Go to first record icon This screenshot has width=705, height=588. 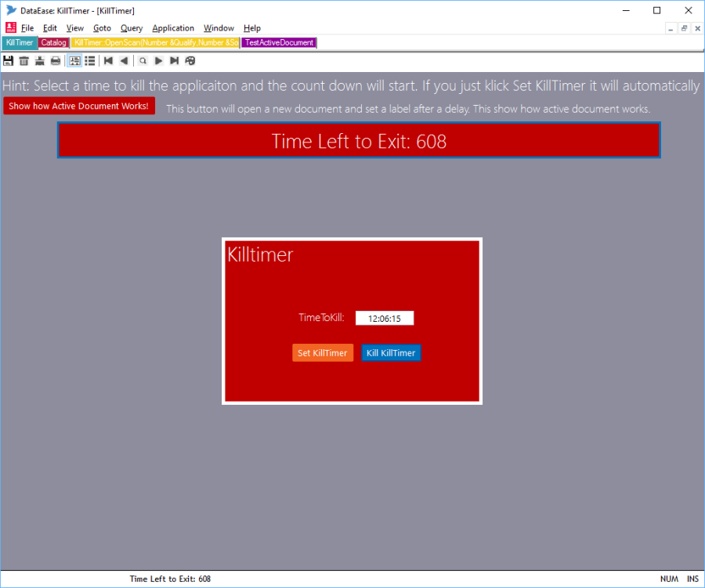(108, 61)
